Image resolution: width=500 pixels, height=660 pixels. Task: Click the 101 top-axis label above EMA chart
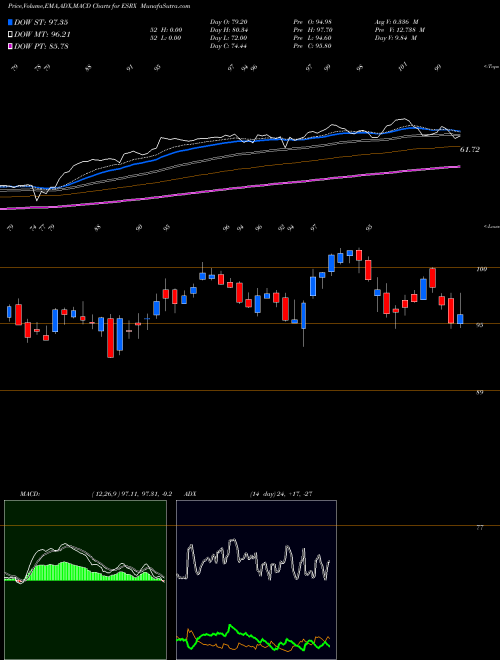403,67
